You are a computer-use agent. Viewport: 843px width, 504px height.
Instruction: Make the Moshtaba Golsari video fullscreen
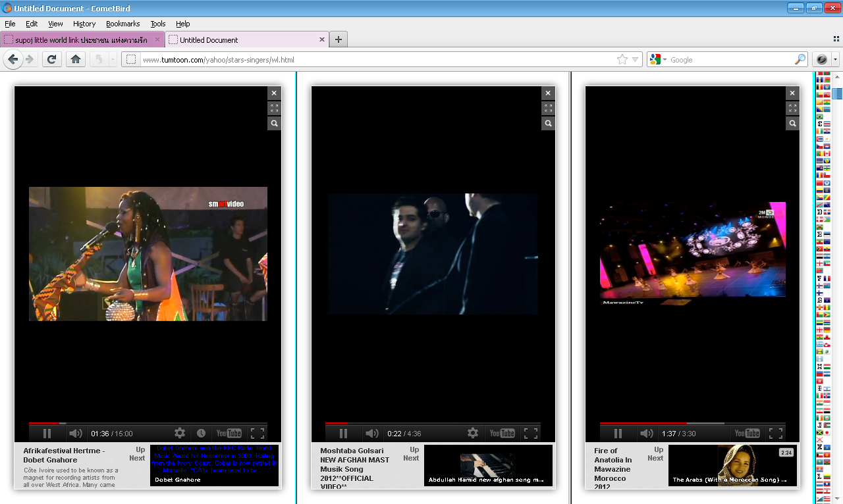[x=530, y=433]
